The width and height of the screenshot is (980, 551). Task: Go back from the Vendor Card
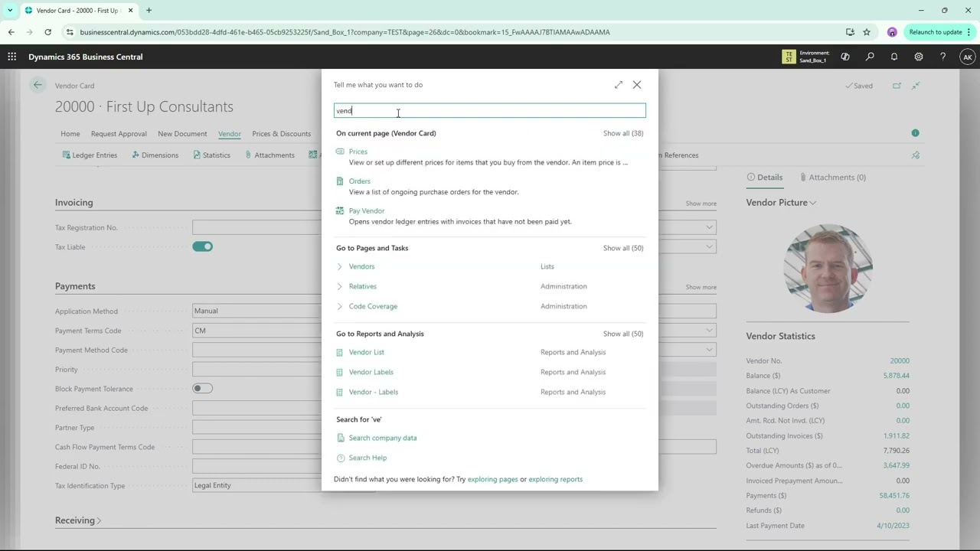pos(38,85)
